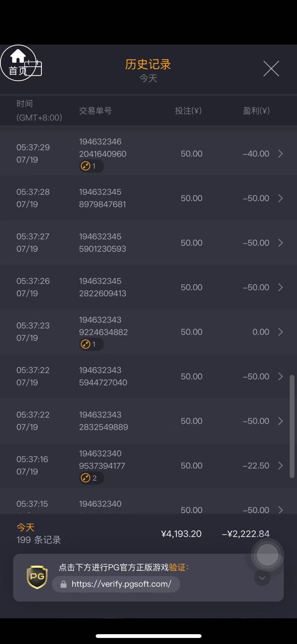Image resolution: width=297 pixels, height=644 pixels.
Task: Tap the 盈利(¥) column header
Action: [x=256, y=111]
